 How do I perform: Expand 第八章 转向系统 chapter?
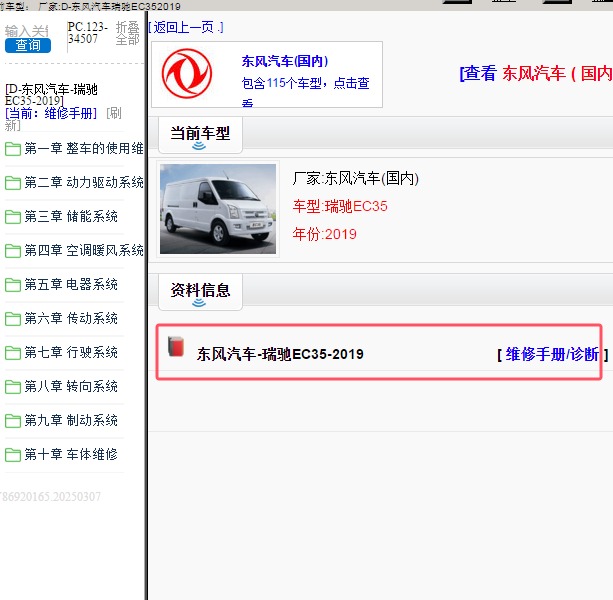(71, 387)
